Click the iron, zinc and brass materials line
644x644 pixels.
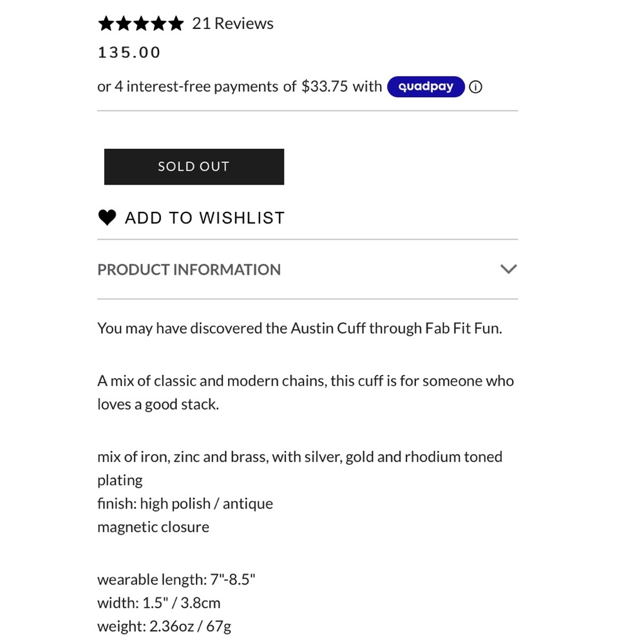coord(299,457)
